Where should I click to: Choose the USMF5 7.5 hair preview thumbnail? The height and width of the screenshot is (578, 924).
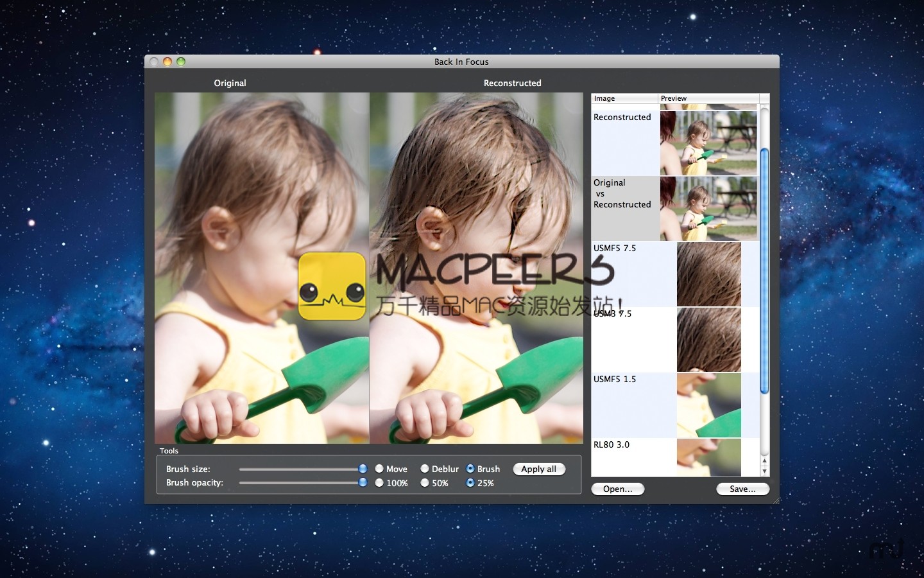708,274
